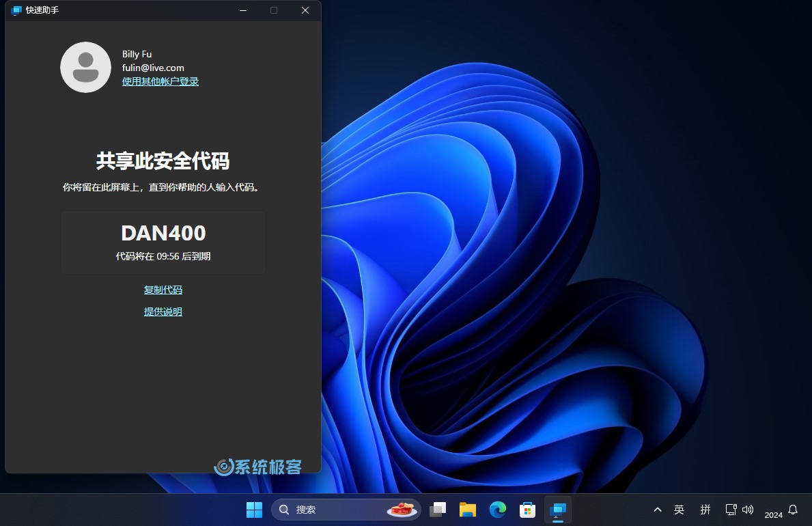Screen dimensions: 812x526
Task: Expand hidden system tray icons
Action: point(657,510)
